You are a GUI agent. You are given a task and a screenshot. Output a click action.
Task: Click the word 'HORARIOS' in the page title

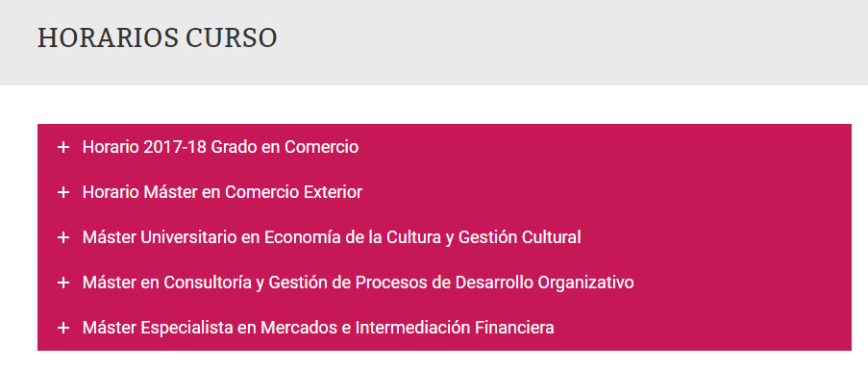pyautogui.click(x=108, y=38)
